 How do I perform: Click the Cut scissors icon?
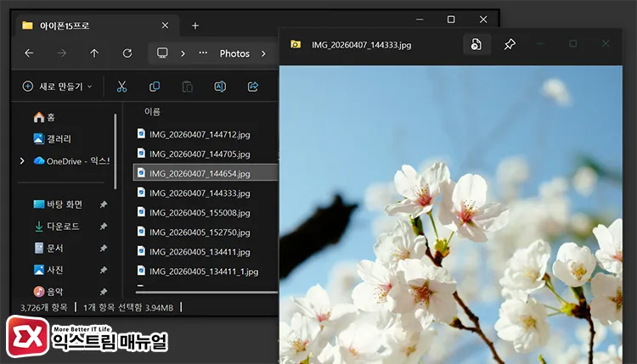pos(121,87)
